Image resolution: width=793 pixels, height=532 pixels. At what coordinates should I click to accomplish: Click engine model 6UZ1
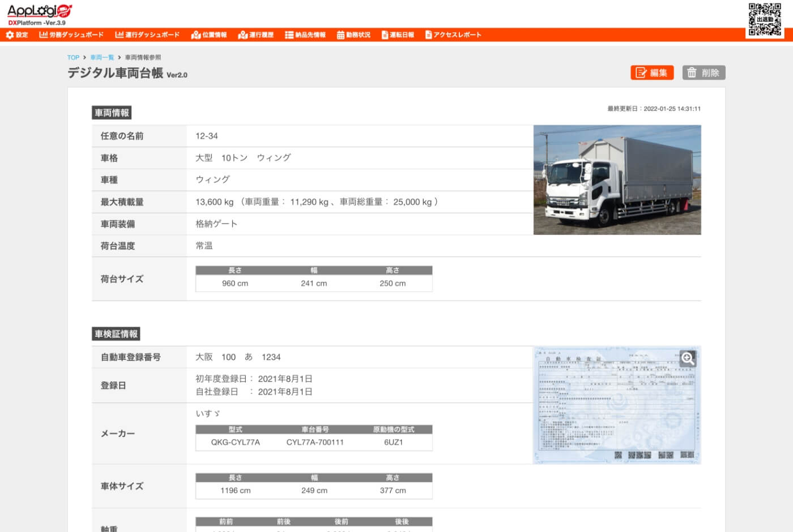click(393, 443)
